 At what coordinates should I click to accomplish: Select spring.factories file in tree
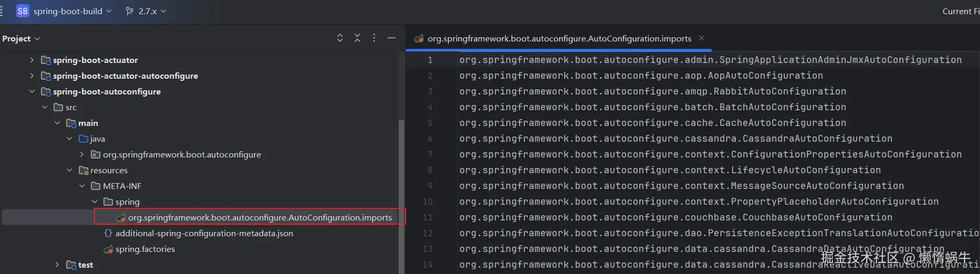coord(145,249)
